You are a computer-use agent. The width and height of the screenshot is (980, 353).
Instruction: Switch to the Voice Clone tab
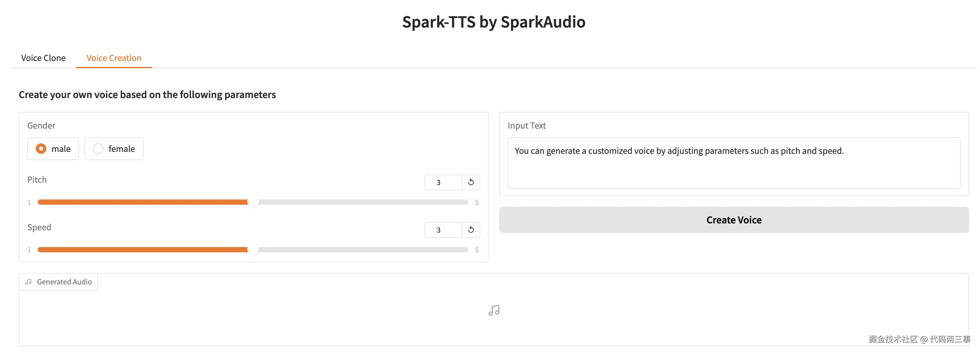[x=43, y=58]
